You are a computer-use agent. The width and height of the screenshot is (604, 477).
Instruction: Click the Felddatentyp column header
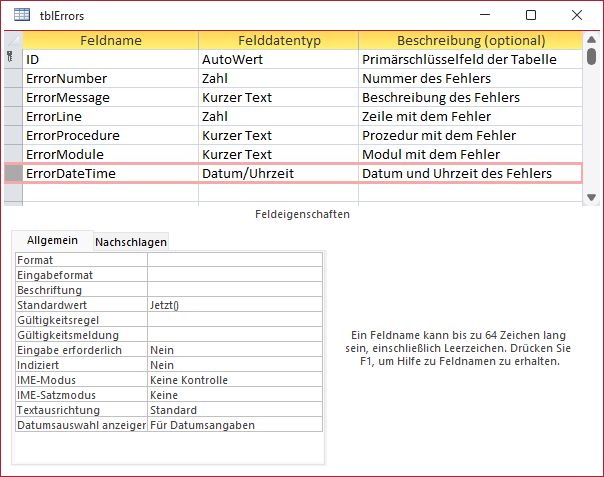pyautogui.click(x=279, y=40)
